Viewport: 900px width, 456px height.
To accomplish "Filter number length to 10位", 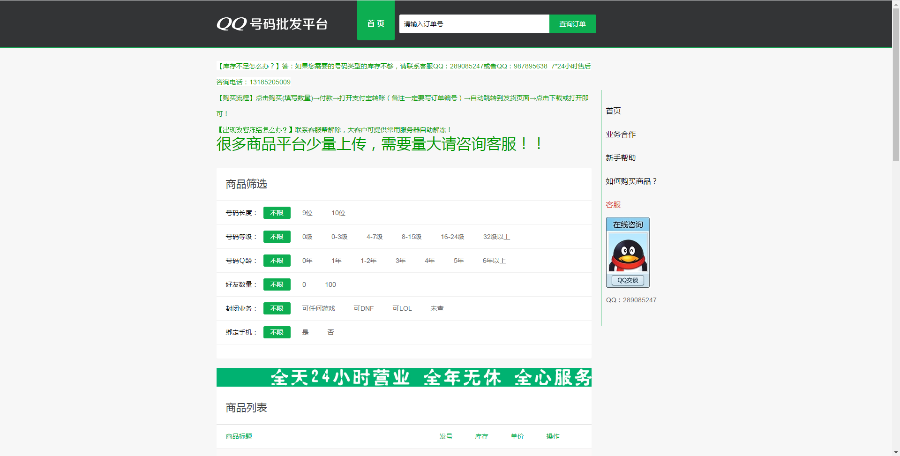I will (338, 213).
